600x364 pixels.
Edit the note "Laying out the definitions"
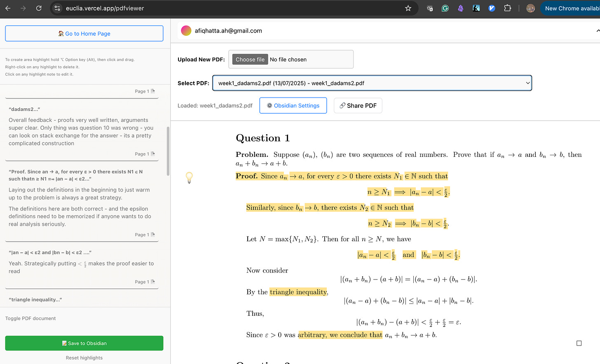click(x=79, y=194)
